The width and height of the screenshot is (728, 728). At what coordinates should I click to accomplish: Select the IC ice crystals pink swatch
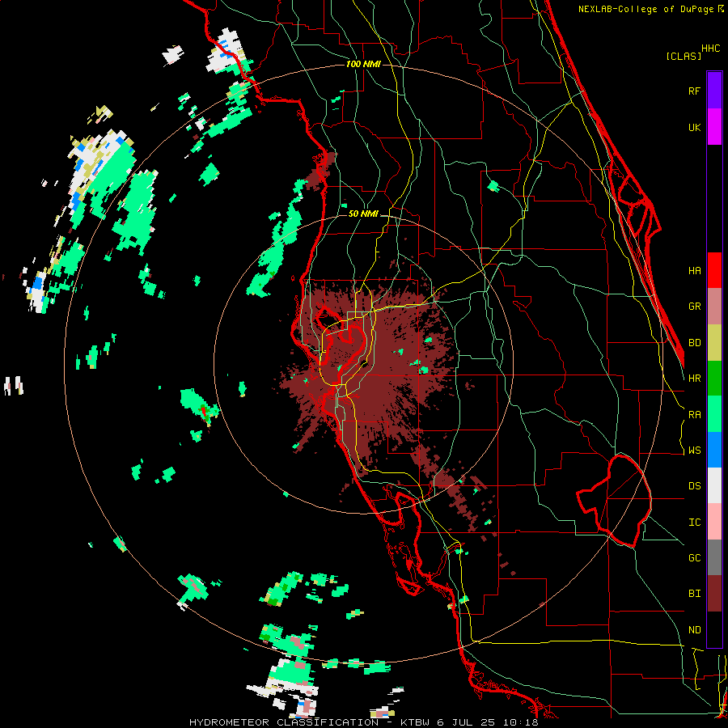(714, 522)
